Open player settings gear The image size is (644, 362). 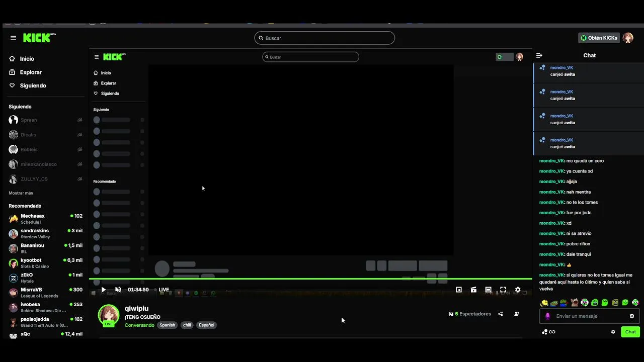(x=518, y=290)
